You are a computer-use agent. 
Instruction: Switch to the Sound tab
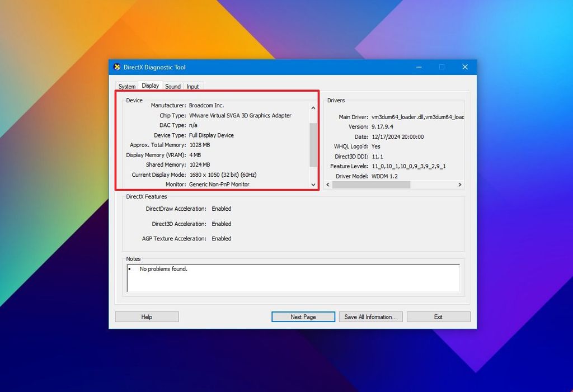tap(173, 86)
